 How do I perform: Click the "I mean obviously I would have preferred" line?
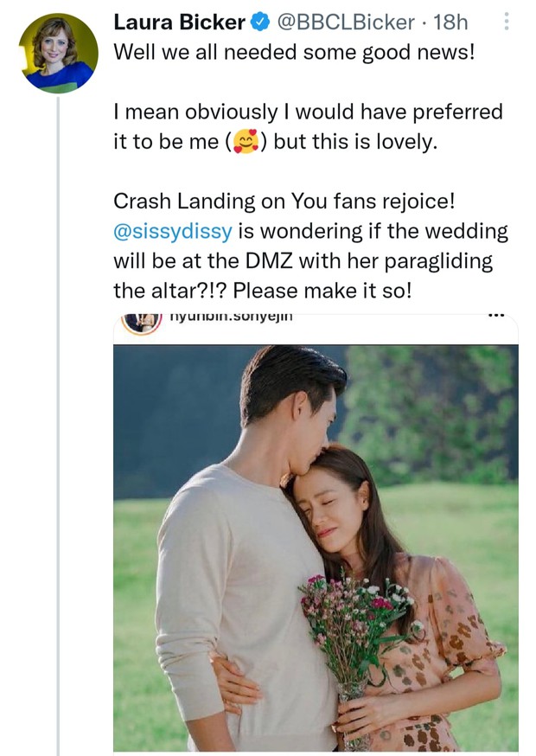[x=308, y=112]
